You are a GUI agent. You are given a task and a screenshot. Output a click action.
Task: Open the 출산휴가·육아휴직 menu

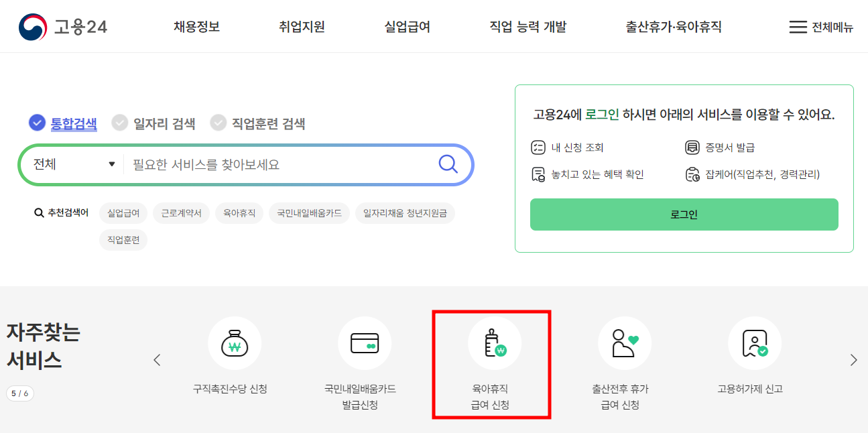click(674, 27)
